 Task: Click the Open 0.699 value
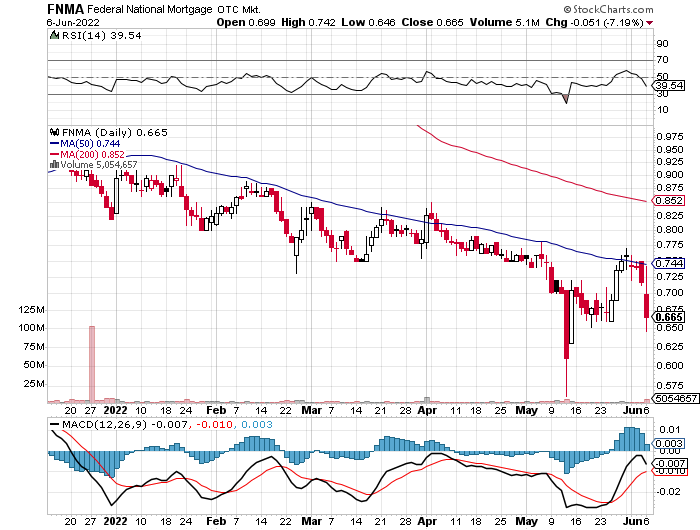tap(246, 22)
